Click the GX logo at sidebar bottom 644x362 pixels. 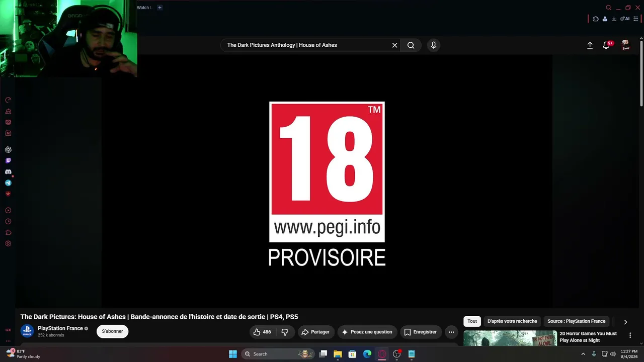click(8, 330)
